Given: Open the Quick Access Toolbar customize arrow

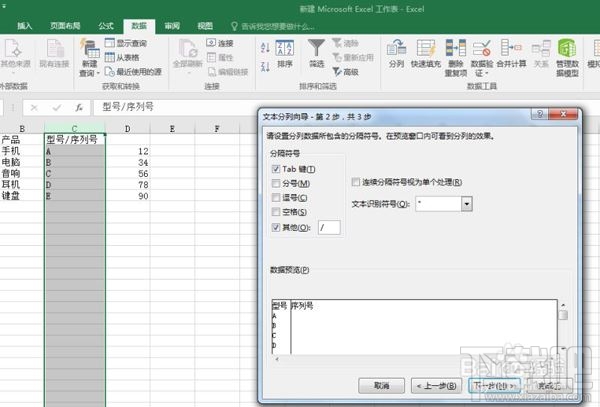Looking at the screenshot, I should pos(4,7).
